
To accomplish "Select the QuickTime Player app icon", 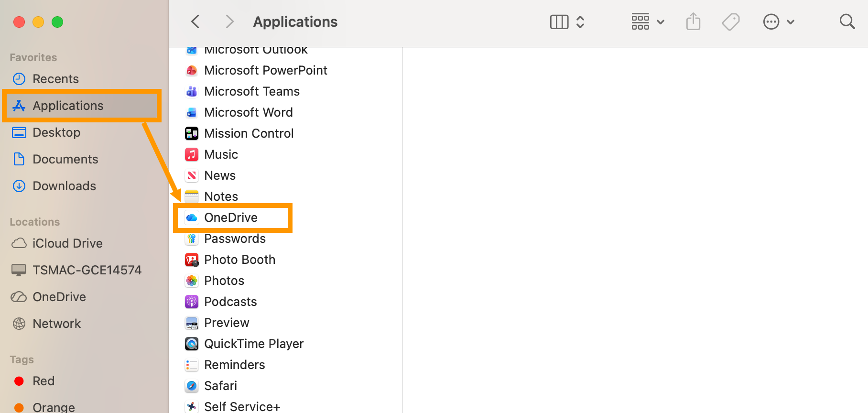I will [192, 344].
